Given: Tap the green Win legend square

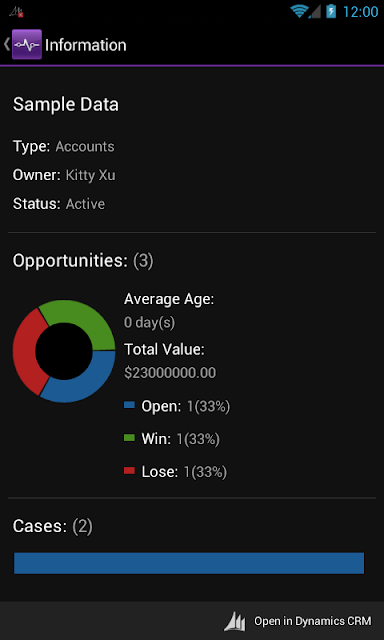Looking at the screenshot, I should [129, 438].
